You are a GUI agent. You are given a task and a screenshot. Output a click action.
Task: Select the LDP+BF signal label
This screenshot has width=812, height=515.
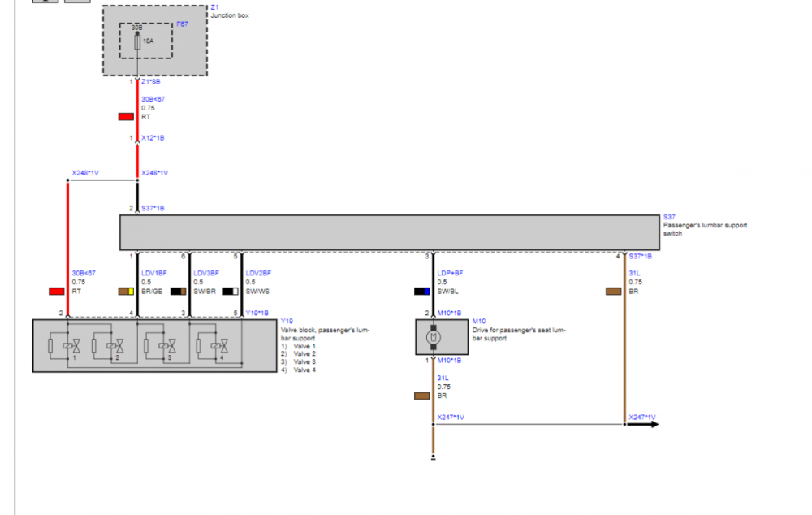[x=451, y=273]
